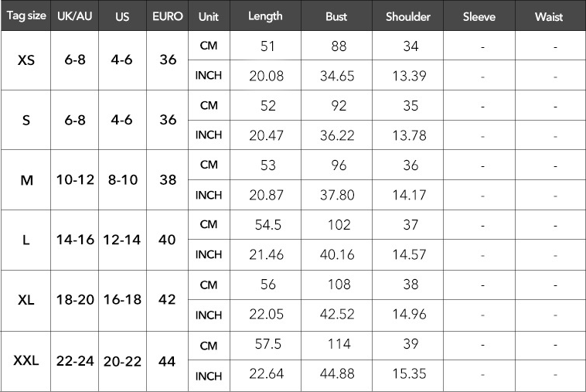The width and height of the screenshot is (586, 392).
Task: Select the Unit column header
Action: [x=209, y=16]
